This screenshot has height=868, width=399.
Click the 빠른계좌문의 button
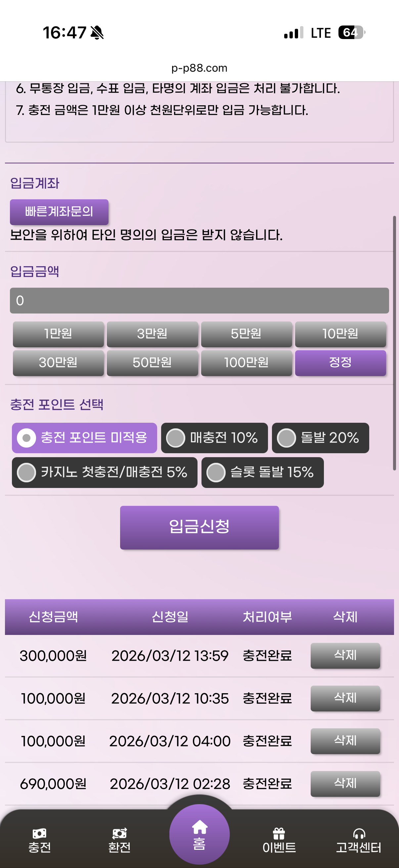coord(59,212)
